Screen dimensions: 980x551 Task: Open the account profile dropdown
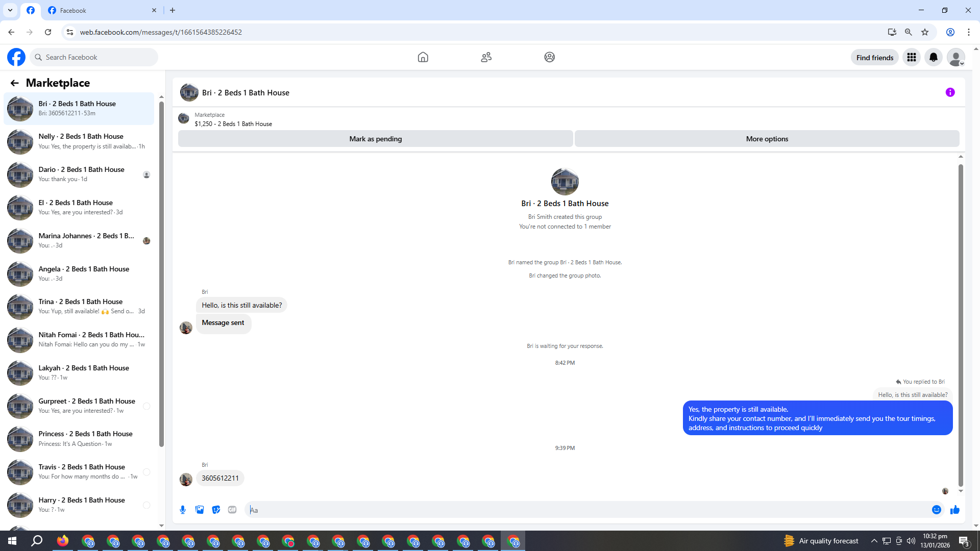pos(955,57)
